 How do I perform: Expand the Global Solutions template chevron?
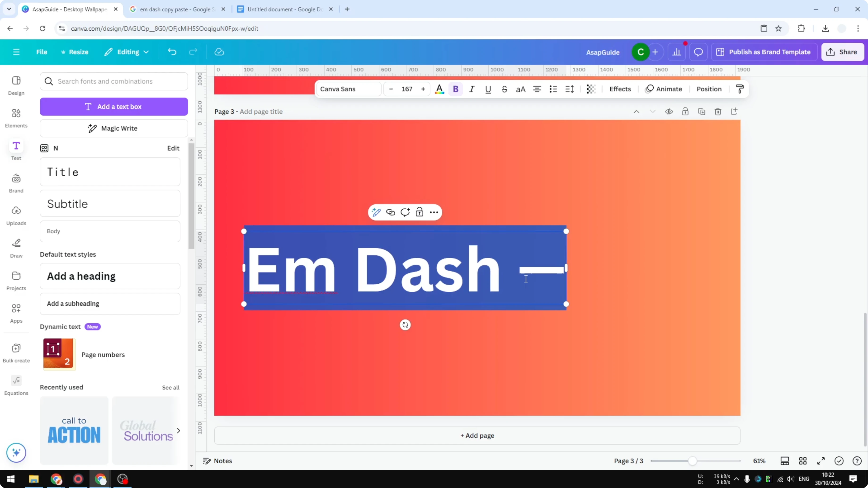coord(179,430)
